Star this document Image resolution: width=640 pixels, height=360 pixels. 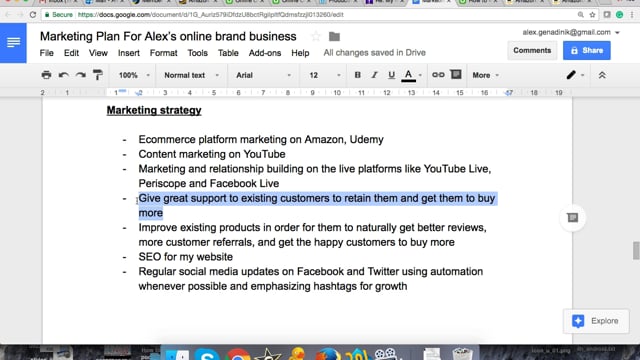316,36
